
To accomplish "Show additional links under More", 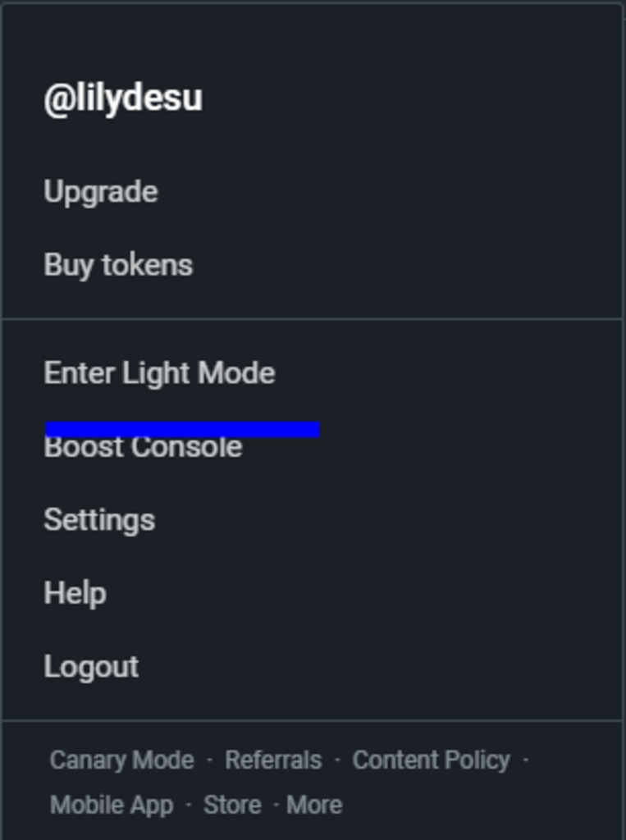I will point(314,805).
